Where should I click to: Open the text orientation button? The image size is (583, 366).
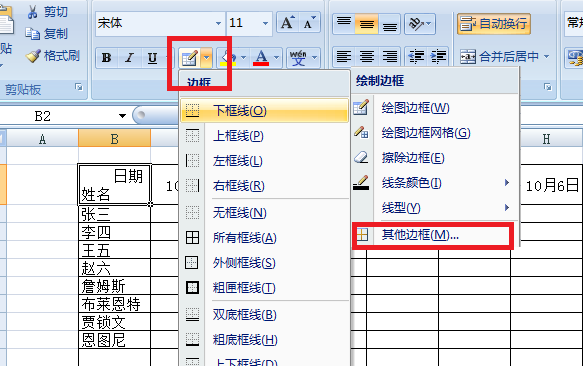pyautogui.click(x=420, y=23)
